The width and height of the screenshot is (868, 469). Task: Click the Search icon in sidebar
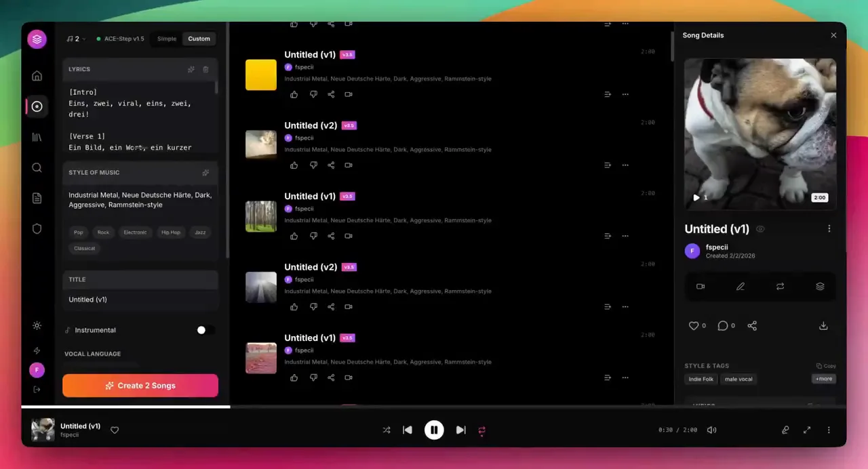[x=37, y=167]
